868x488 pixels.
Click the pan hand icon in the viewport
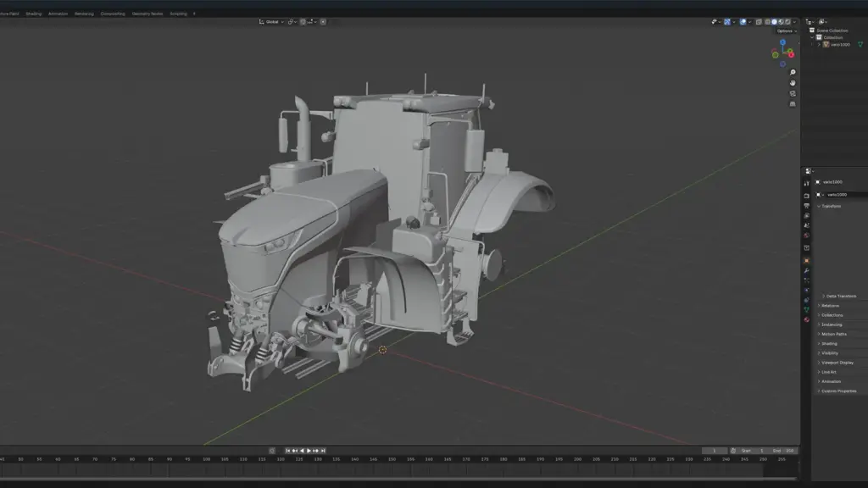(x=793, y=83)
